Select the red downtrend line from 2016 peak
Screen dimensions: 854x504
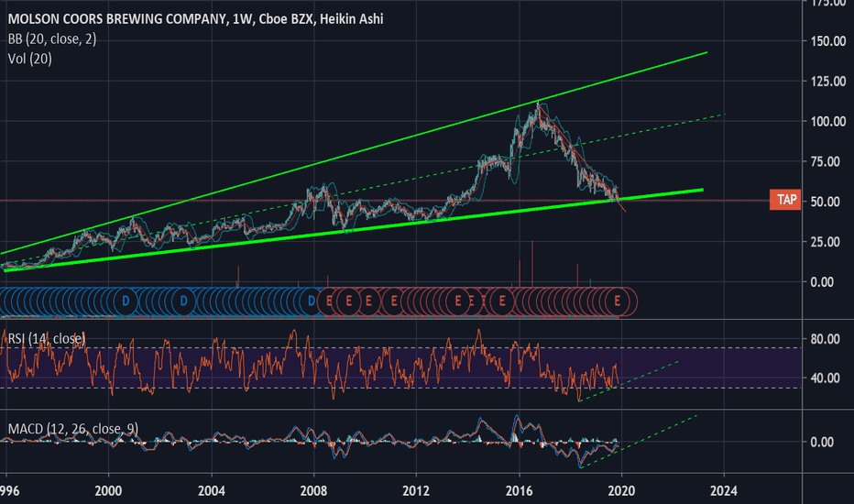point(582,158)
